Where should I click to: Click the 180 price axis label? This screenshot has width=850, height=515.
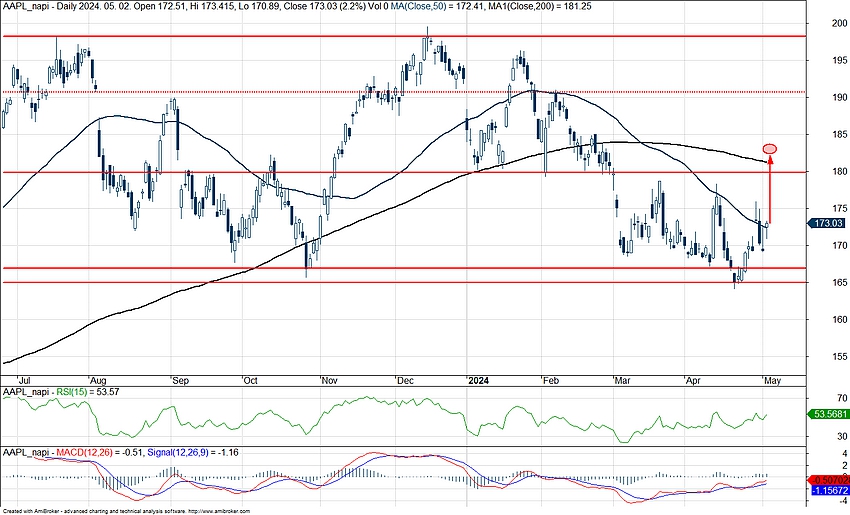[840, 172]
